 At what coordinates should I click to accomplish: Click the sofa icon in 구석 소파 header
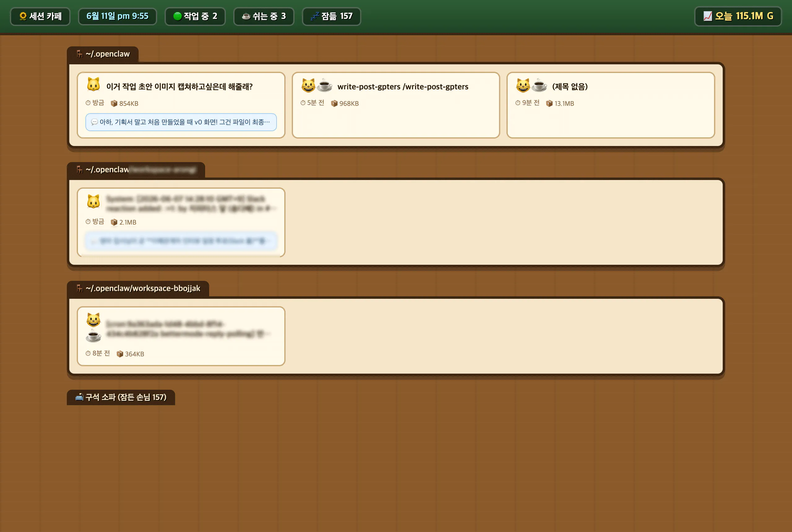tap(79, 397)
